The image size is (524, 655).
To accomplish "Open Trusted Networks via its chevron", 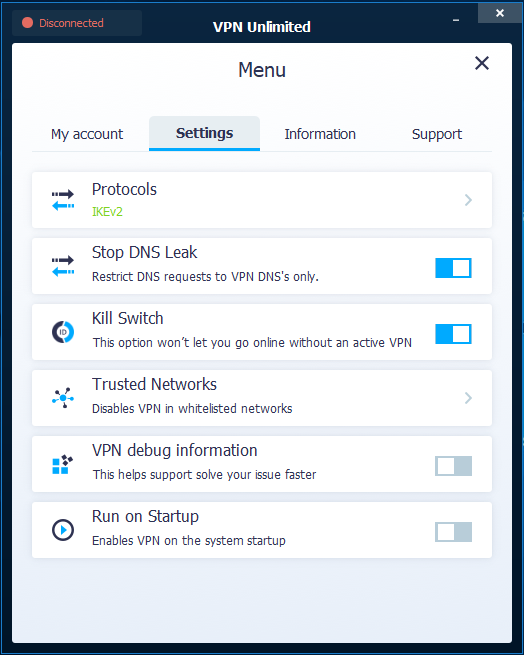I will click(x=468, y=398).
